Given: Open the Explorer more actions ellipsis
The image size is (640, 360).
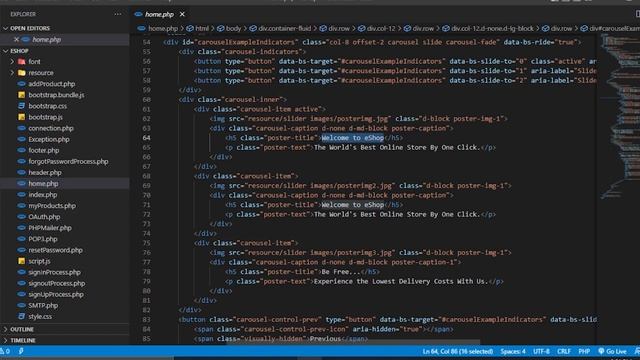Looking at the screenshot, I should 118,14.
